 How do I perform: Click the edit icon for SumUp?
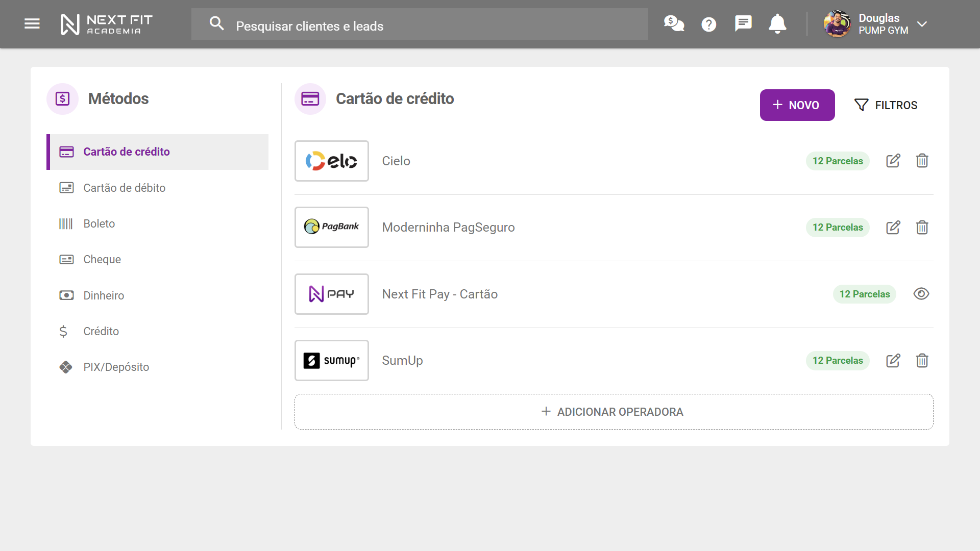(893, 361)
